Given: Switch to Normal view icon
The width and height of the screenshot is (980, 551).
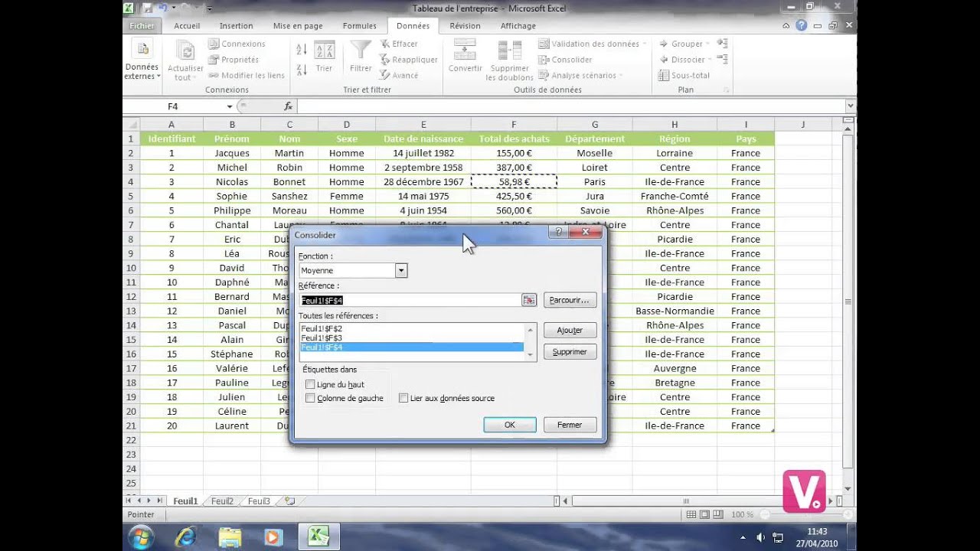Looking at the screenshot, I should pos(691,515).
